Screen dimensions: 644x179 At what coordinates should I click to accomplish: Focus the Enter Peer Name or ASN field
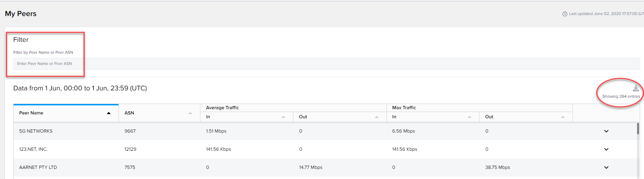coord(327,64)
